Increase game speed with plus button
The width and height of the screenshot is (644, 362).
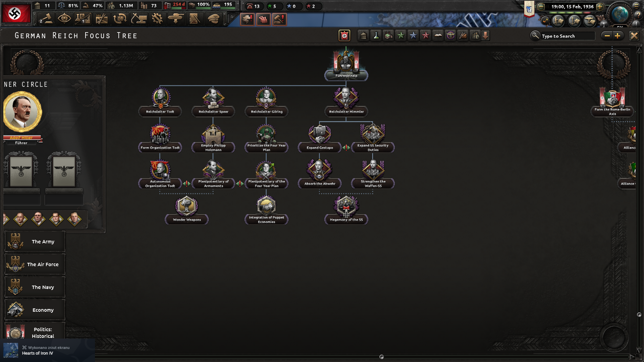[x=600, y=6]
